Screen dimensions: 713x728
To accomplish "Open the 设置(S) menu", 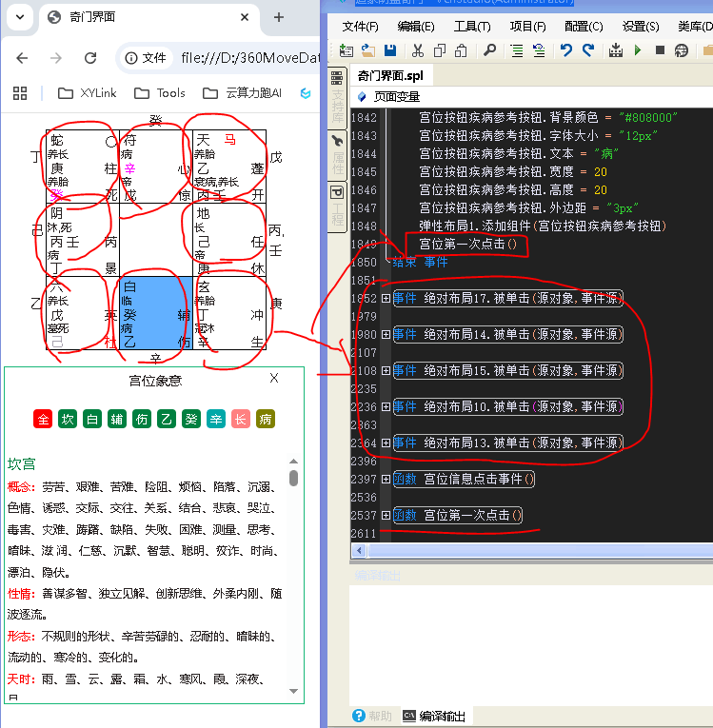I will (640, 27).
